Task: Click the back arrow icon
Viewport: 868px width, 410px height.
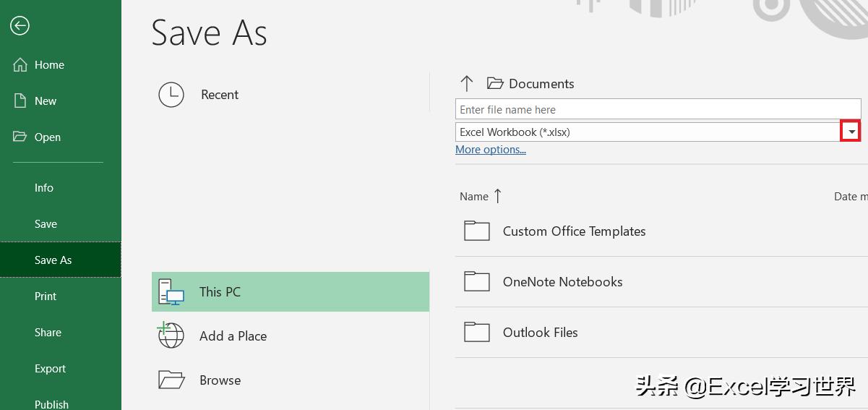Action: [20, 26]
